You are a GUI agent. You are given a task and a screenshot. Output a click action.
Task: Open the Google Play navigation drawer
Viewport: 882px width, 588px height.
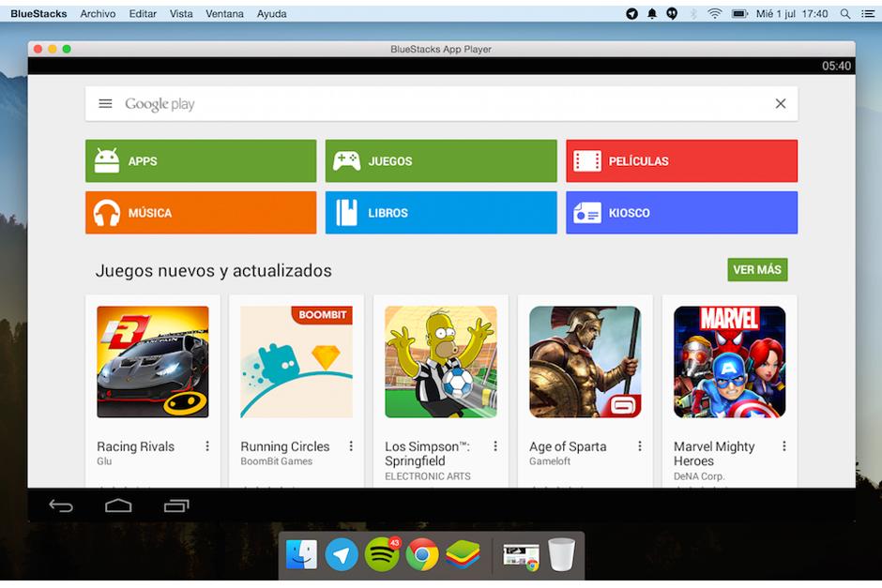(105, 103)
